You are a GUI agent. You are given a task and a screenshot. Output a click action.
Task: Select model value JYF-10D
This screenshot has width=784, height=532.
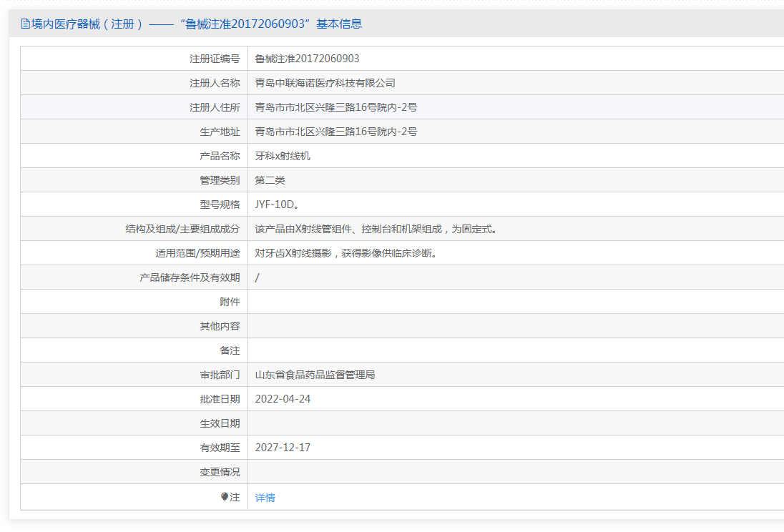(277, 205)
